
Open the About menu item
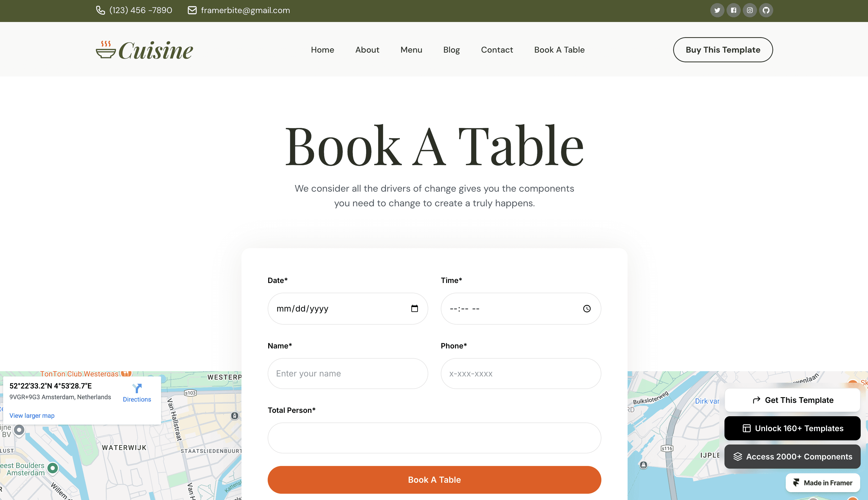click(x=367, y=50)
